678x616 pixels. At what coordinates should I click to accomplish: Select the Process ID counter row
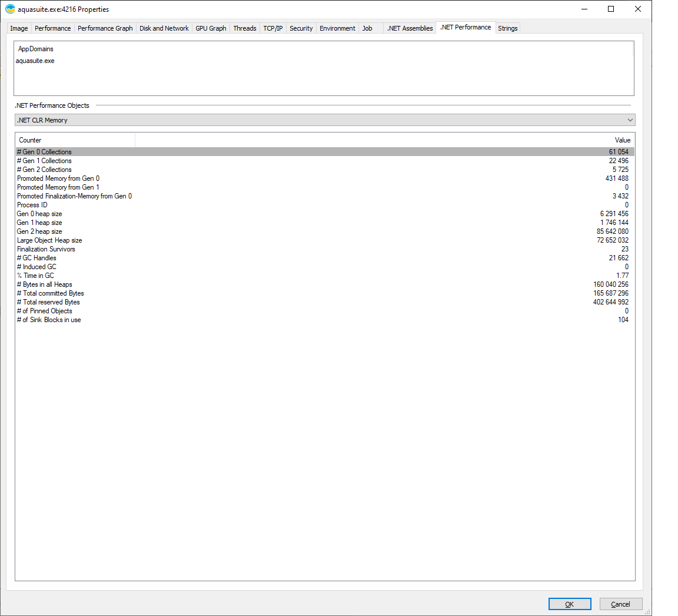coord(325,205)
